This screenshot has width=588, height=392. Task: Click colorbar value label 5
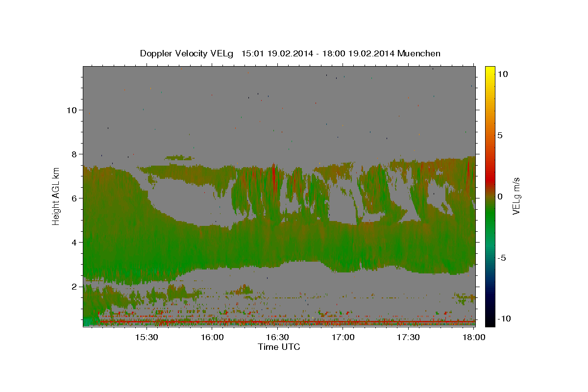[x=500, y=135]
